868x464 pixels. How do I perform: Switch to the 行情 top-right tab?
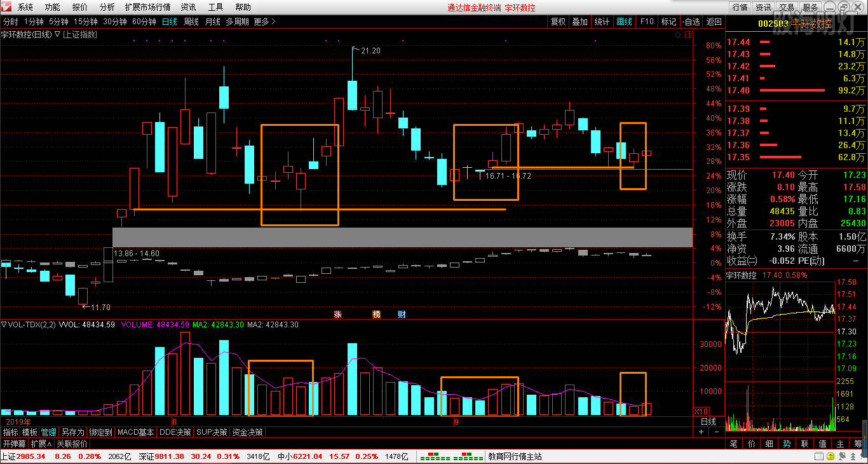(x=740, y=8)
